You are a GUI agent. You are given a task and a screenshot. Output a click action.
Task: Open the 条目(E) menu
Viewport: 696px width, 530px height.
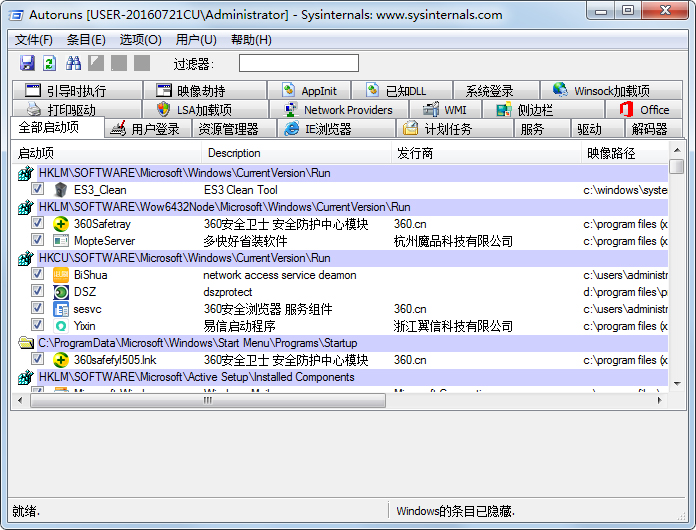pos(86,40)
